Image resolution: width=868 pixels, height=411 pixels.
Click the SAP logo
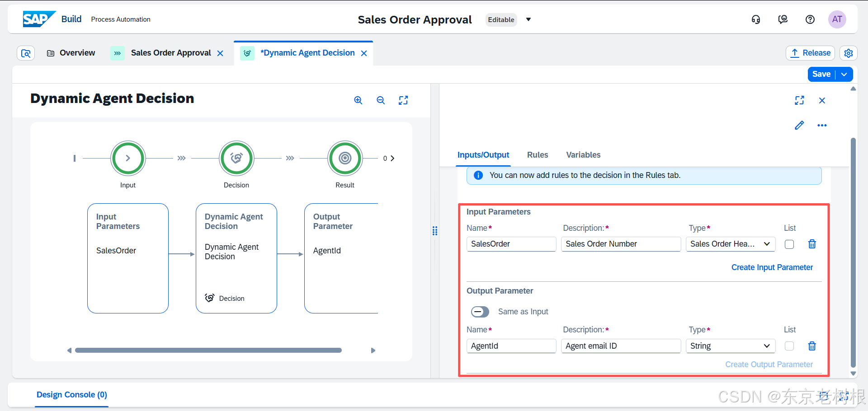[x=39, y=19]
